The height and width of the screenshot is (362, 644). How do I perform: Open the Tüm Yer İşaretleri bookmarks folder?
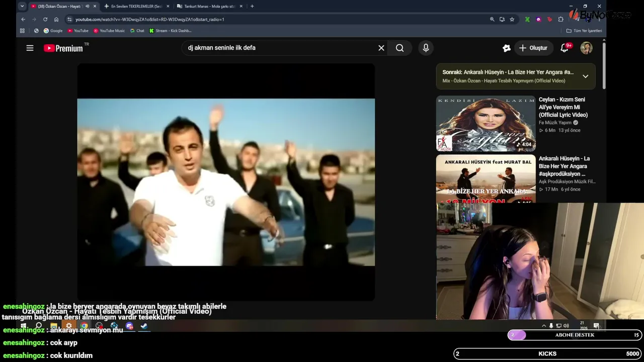584,31
